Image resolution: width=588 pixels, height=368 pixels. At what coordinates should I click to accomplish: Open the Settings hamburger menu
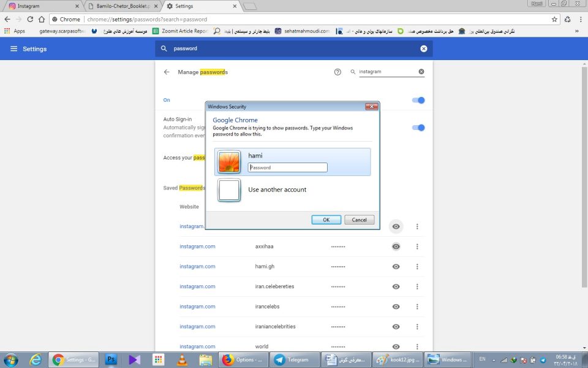point(13,49)
